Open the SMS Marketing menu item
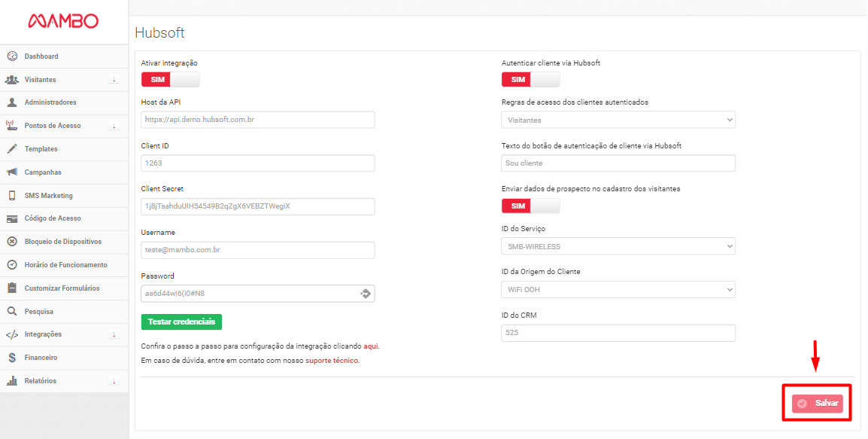The width and height of the screenshot is (868, 439). tap(64, 196)
